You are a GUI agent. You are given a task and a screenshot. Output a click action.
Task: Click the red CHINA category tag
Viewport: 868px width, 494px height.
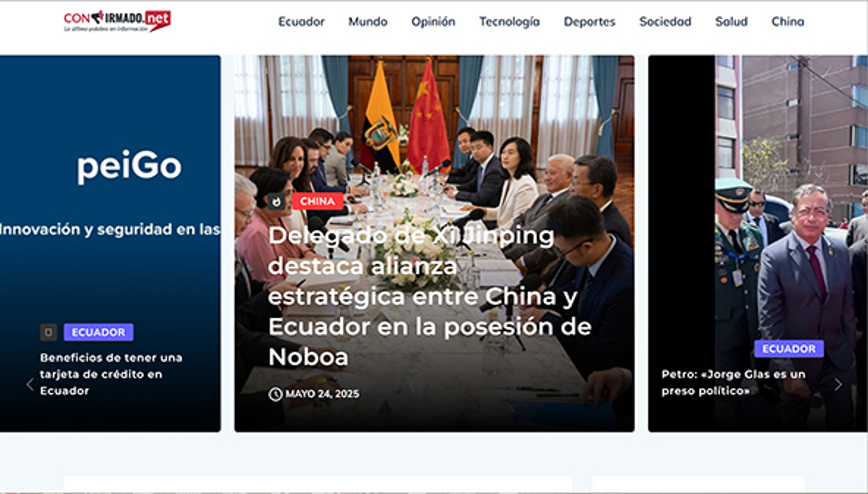[317, 202]
